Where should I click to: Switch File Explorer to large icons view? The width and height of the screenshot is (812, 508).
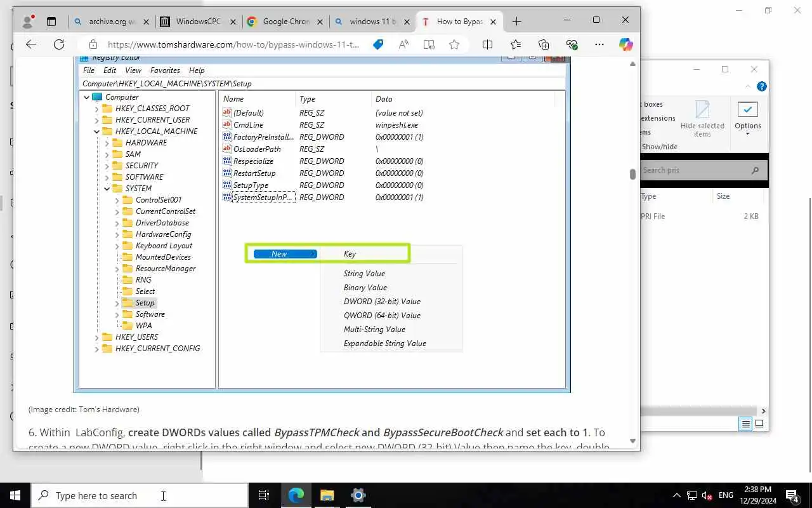tap(759, 424)
